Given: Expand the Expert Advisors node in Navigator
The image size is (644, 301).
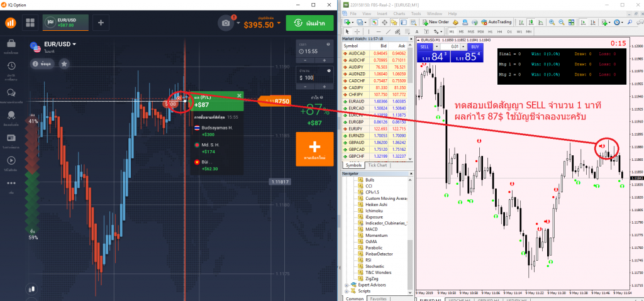Looking at the screenshot, I should 347,285.
